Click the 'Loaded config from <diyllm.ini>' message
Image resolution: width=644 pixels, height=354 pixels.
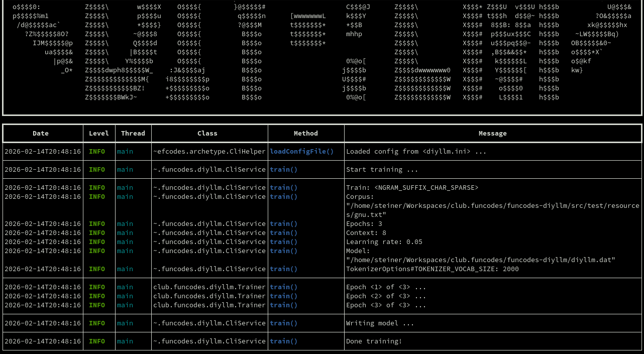click(x=416, y=151)
